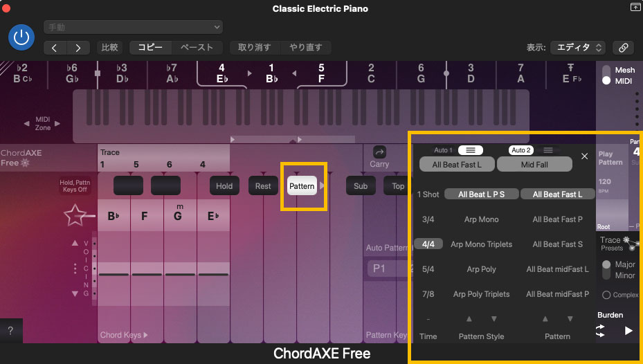Viewport: 643px width, 364px height.
Task: Click the Pattern key button
Action: [x=302, y=186]
